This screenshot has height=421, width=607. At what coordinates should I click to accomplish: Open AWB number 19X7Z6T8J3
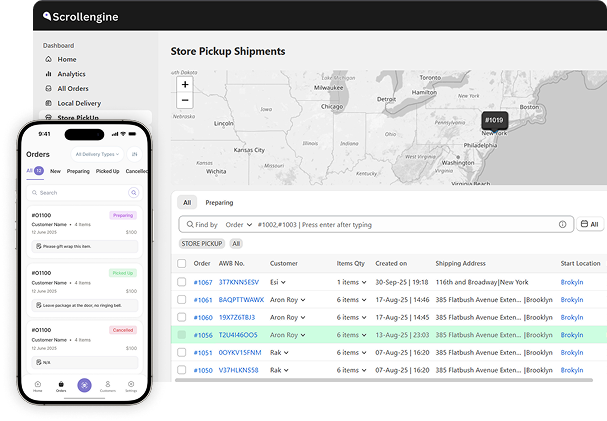point(237,317)
